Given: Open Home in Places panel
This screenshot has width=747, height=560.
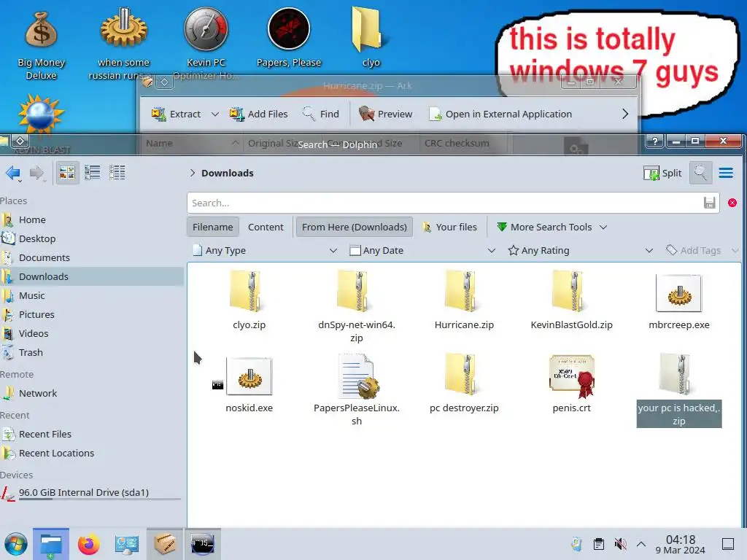Looking at the screenshot, I should [91, 220].
